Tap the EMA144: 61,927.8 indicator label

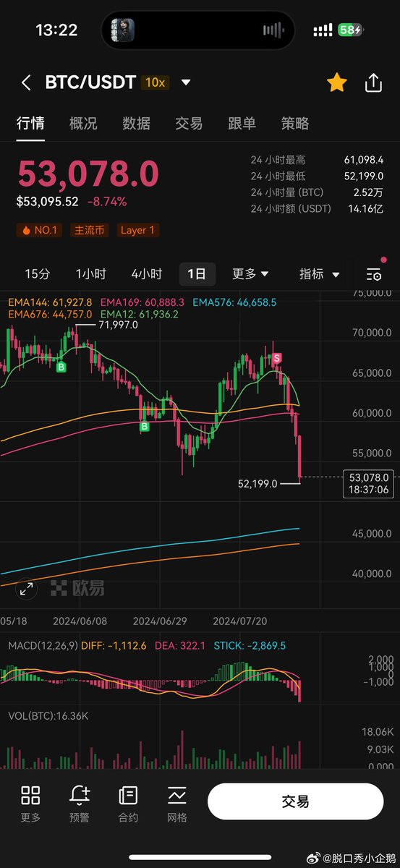(51, 302)
